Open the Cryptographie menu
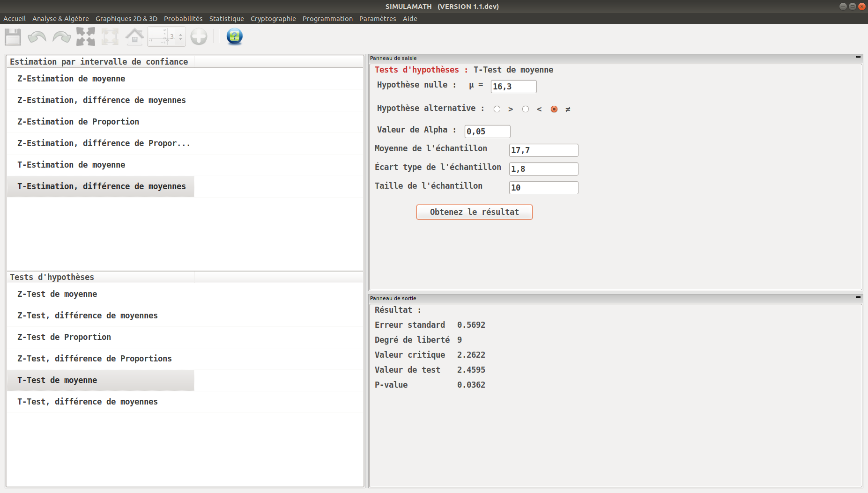Viewport: 868px width, 493px height. point(273,19)
